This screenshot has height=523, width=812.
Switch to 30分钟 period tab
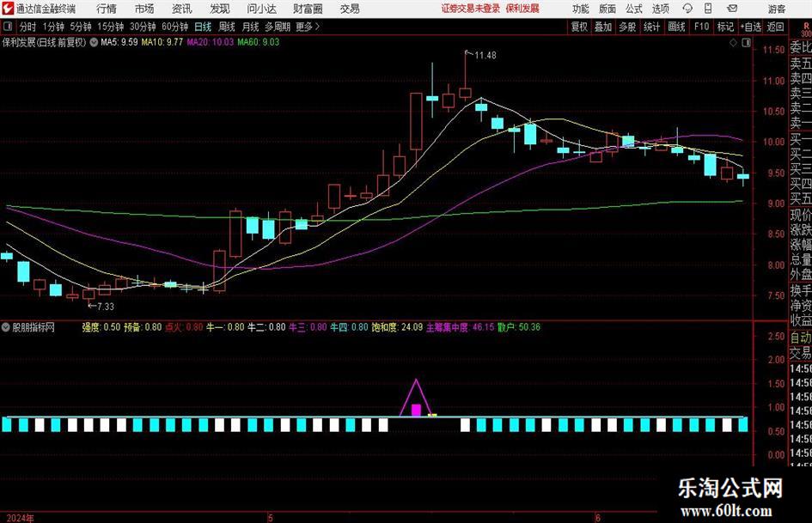pyautogui.click(x=143, y=27)
